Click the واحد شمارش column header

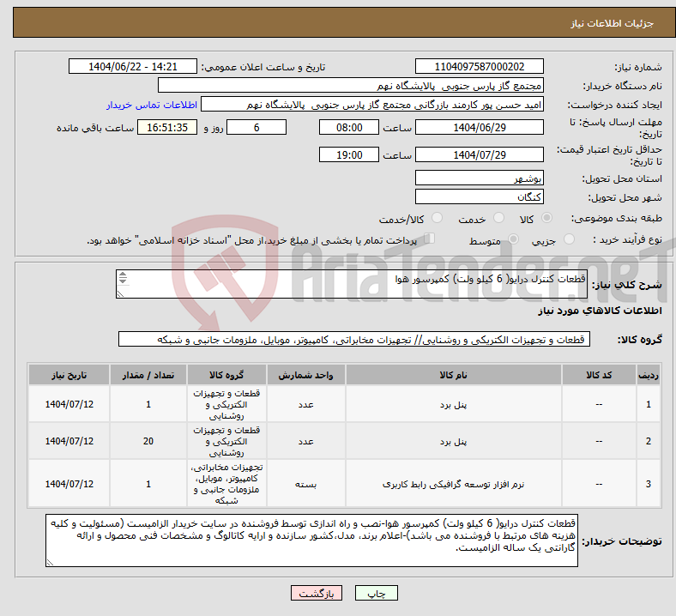305,375
